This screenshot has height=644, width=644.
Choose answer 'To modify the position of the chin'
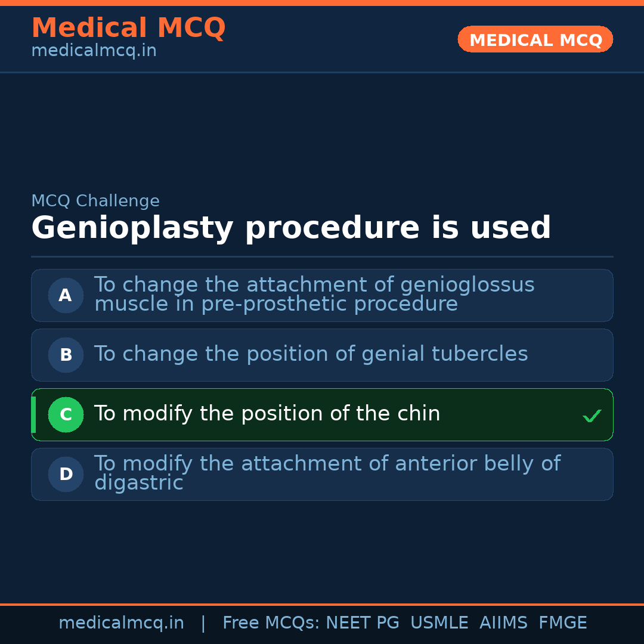tap(267, 414)
